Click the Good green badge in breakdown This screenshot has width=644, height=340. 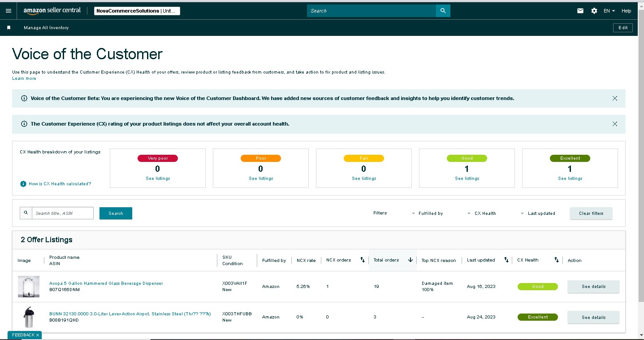tap(467, 158)
